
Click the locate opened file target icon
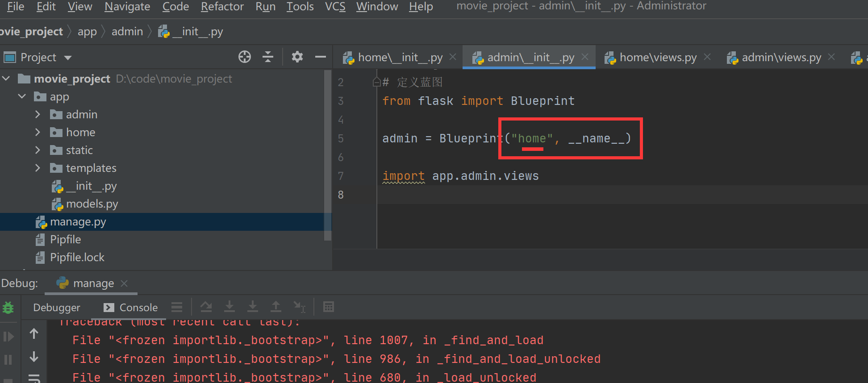click(x=245, y=57)
